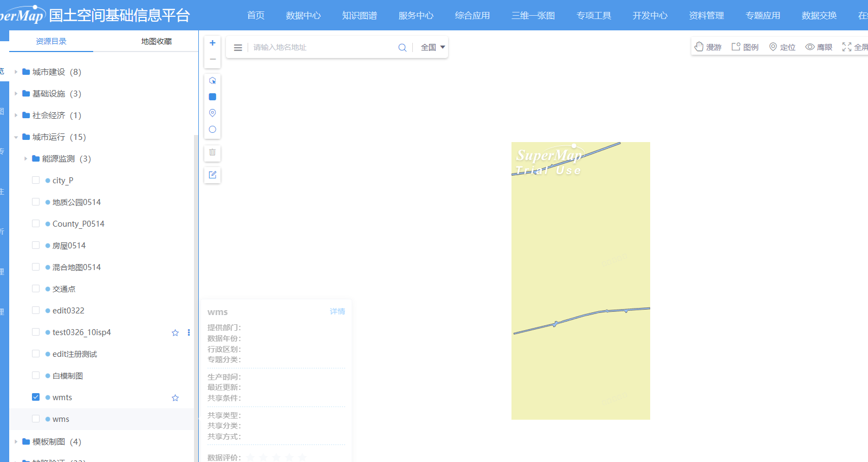Tick the County_P0514 checkbox

[x=36, y=223]
